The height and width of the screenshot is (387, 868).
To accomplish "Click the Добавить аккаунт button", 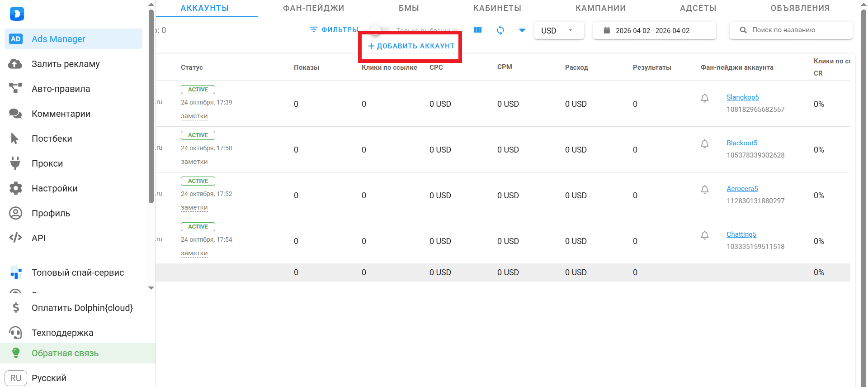I will point(411,46).
